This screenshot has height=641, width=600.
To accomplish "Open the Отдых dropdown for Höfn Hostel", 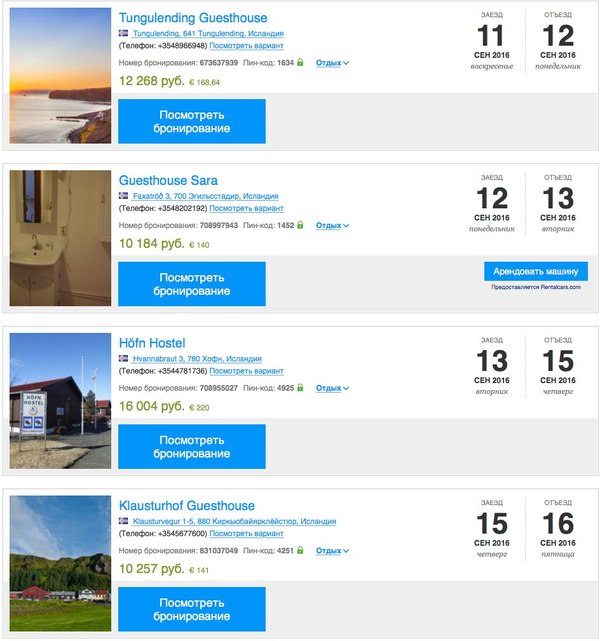I will click(332, 388).
